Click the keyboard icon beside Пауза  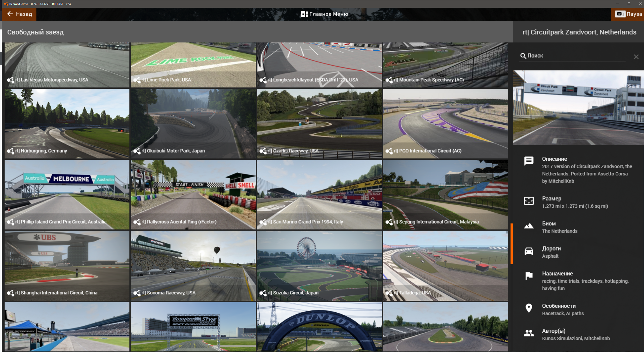pyautogui.click(x=620, y=14)
